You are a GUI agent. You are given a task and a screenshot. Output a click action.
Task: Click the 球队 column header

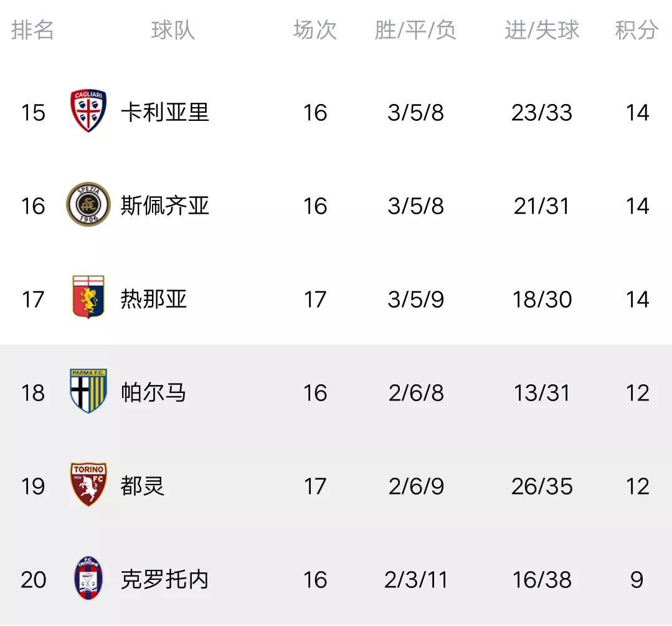pyautogui.click(x=173, y=30)
